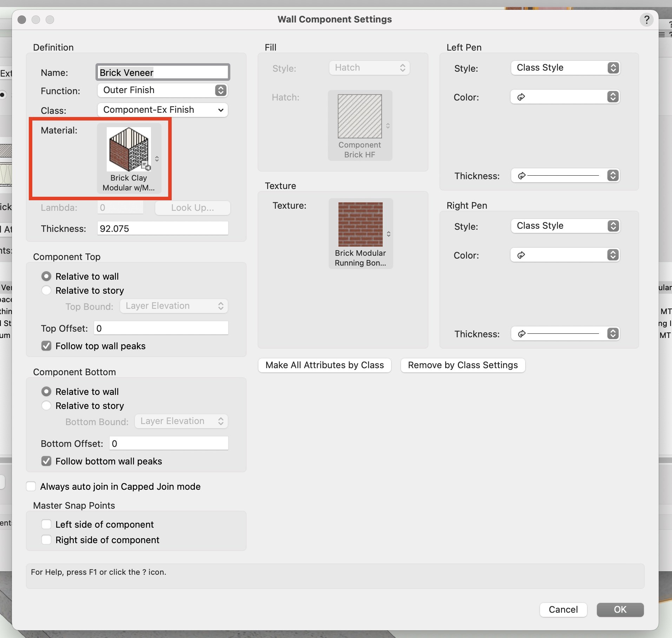Screen dimensions: 672x638
Task: Click the Thickness field showing 92.075
Action: tap(163, 228)
